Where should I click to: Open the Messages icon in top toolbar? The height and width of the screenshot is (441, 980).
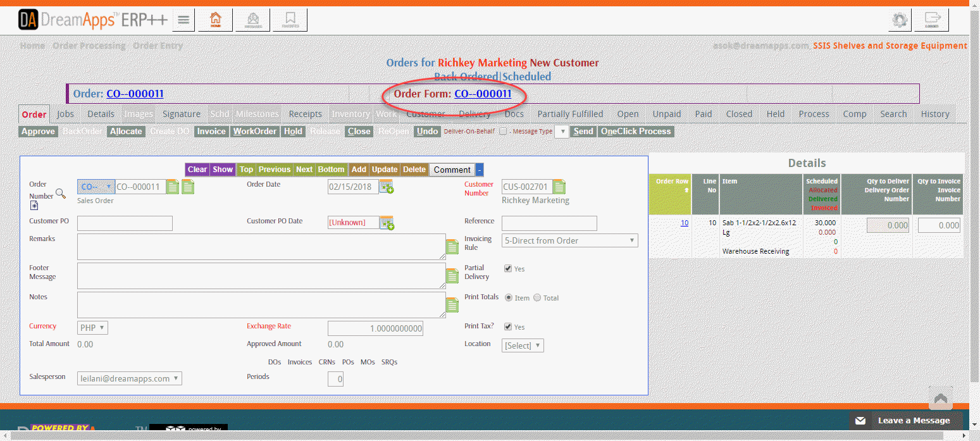[253, 20]
